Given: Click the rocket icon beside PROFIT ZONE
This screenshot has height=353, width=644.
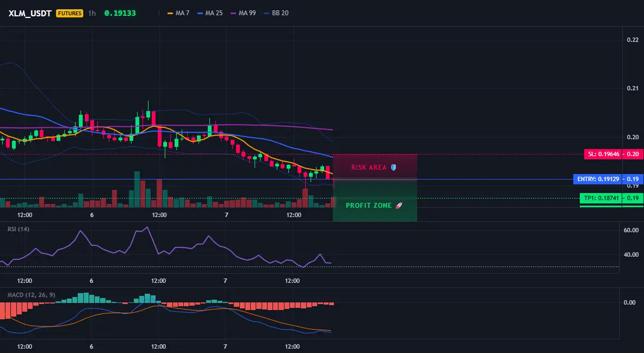Looking at the screenshot, I should coord(399,206).
